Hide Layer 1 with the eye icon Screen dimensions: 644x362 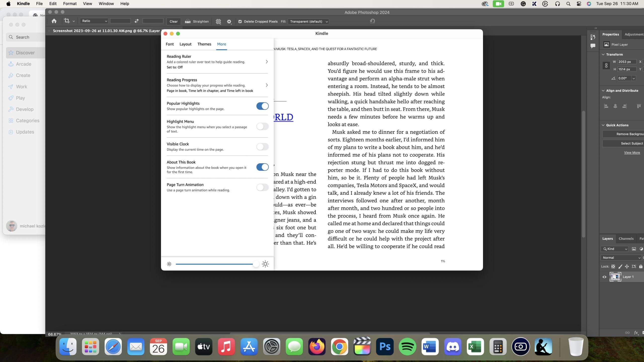[604, 277]
